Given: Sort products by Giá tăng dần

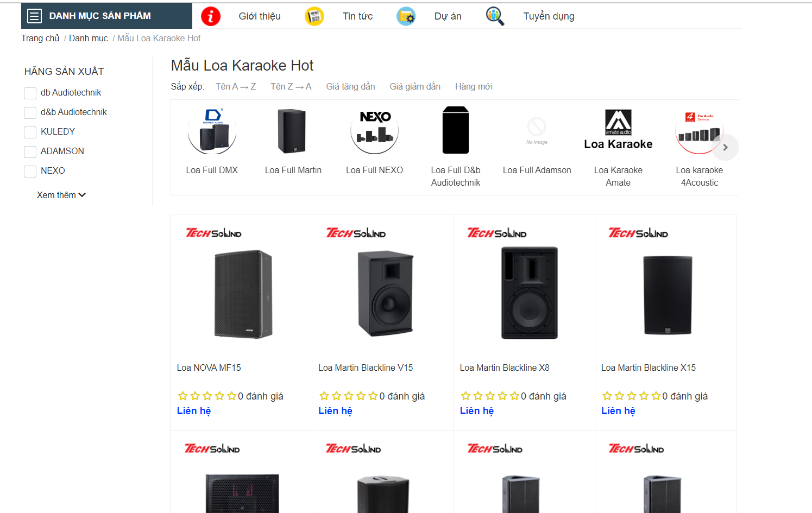Looking at the screenshot, I should click(350, 86).
